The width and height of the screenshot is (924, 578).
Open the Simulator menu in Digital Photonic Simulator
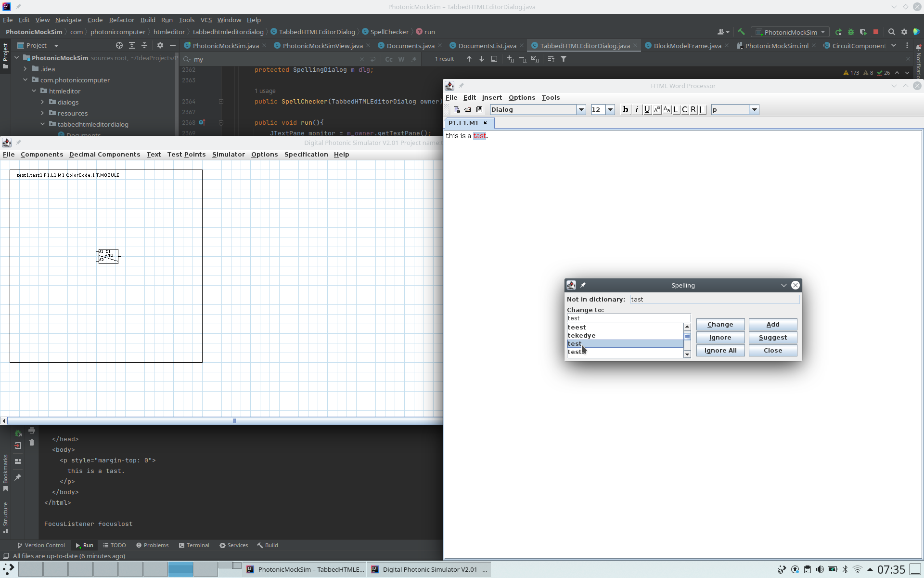tap(229, 155)
